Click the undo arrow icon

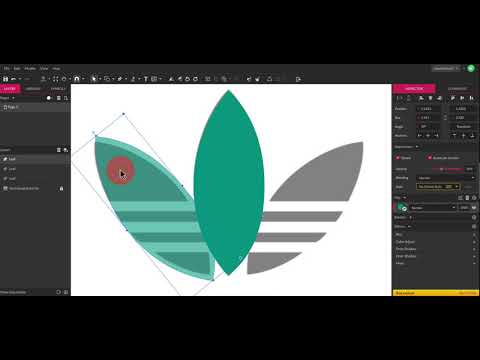coord(13,79)
